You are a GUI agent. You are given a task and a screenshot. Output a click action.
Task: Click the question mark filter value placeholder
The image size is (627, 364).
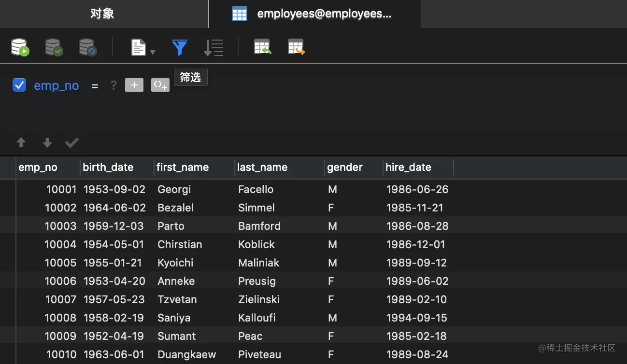click(114, 85)
